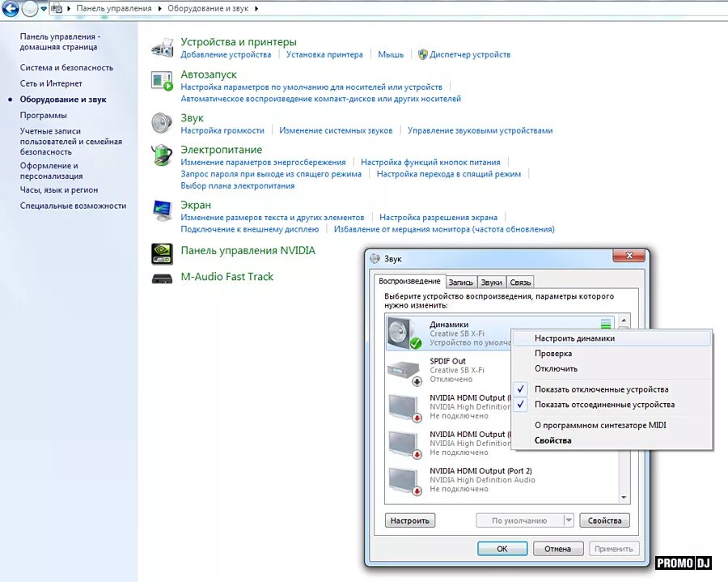Screen dimensions: 728x582
Task: Open Часы, язык и регион category
Action: pos(59,189)
